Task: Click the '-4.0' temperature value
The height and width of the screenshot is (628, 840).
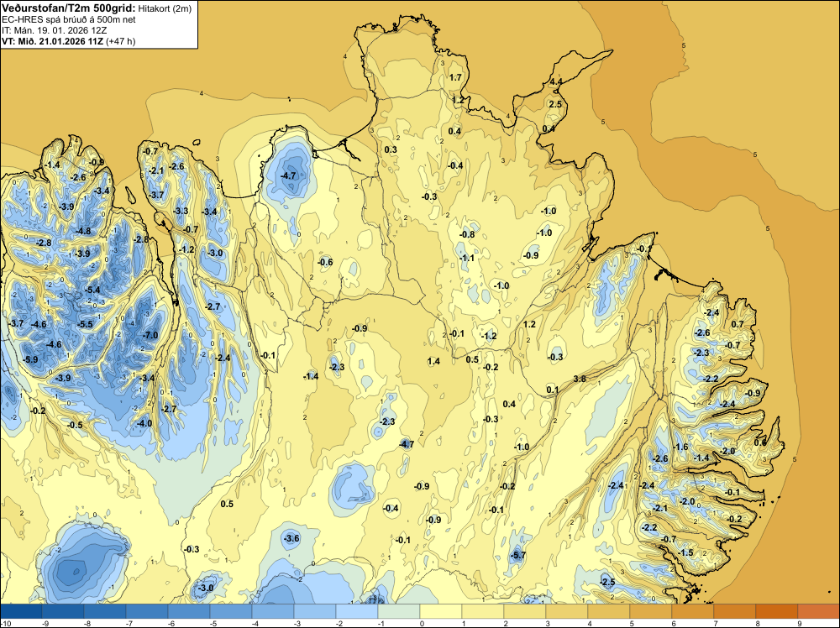Action: pos(144,423)
